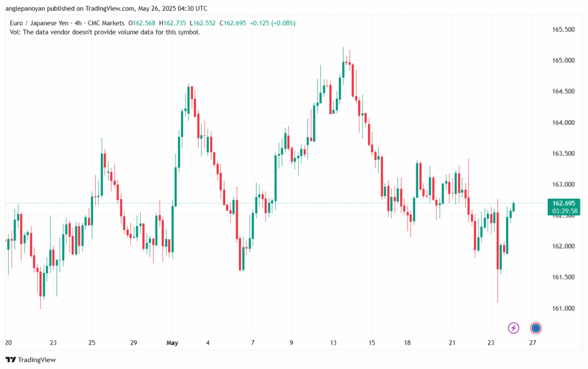Click date 13 on the time axis
The height and width of the screenshot is (369, 588).
coord(334,343)
